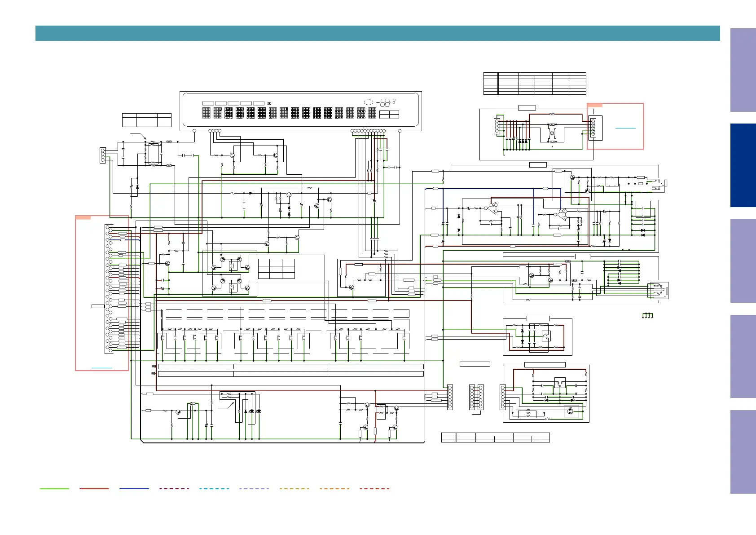
Task: Open the topmost purple side tab
Action: [x=743, y=70]
